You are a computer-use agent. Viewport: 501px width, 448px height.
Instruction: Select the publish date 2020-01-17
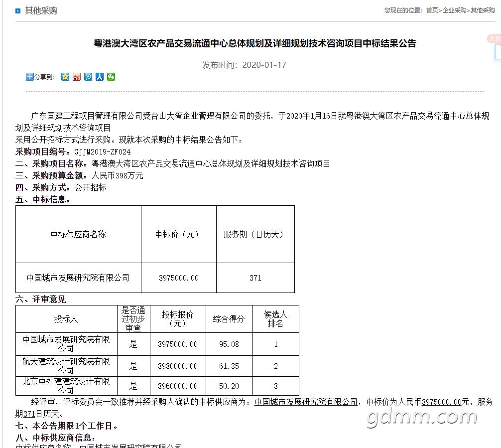click(x=264, y=65)
